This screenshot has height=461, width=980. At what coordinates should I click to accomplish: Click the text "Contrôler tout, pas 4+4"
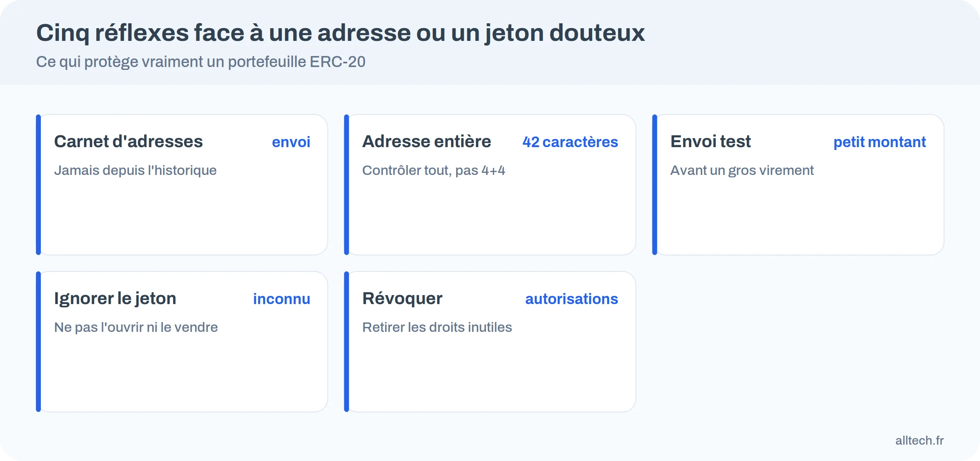[434, 170]
